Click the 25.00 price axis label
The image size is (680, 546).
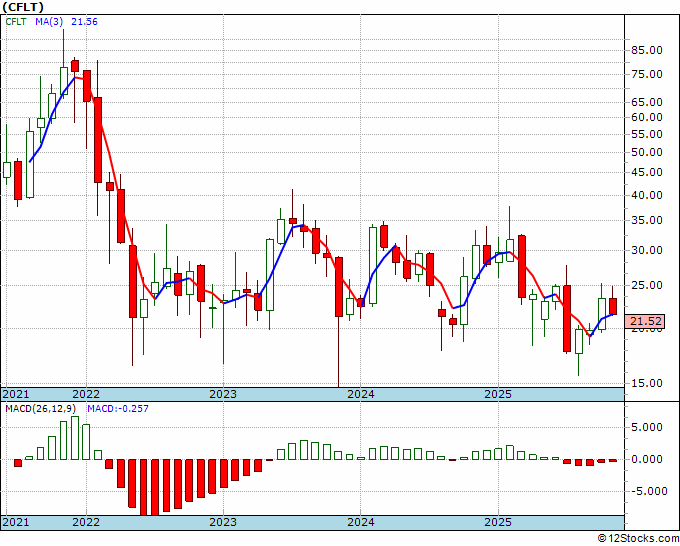tap(646, 286)
